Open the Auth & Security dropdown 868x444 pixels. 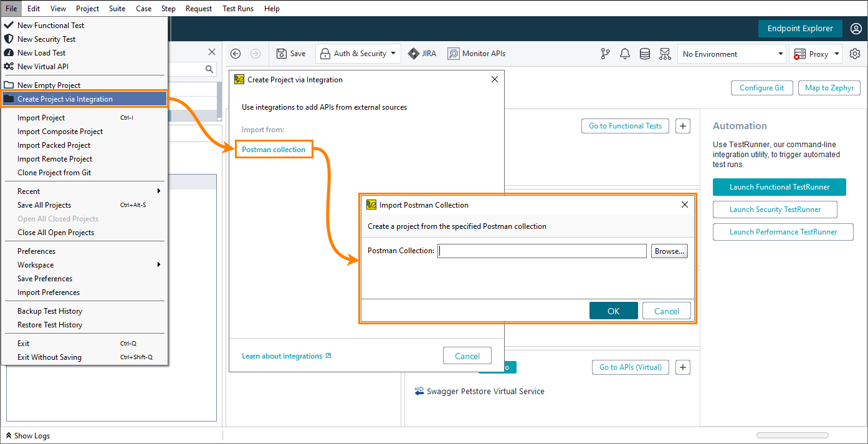(358, 54)
